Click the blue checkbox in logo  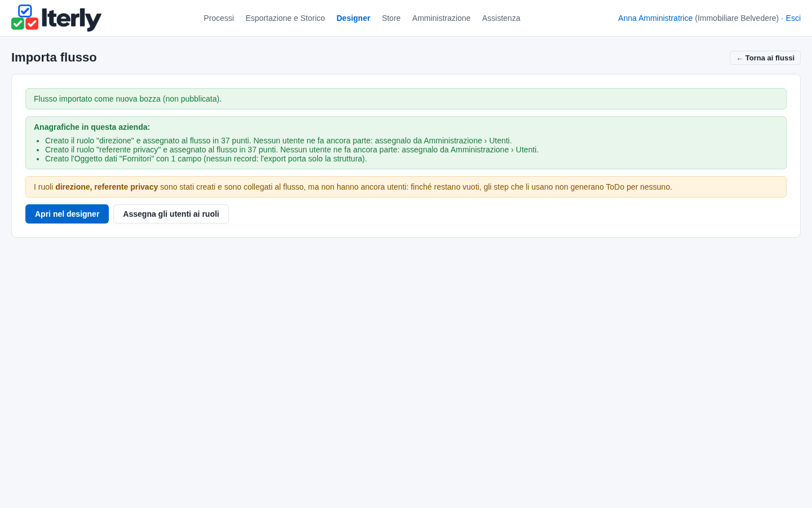(x=25, y=11)
